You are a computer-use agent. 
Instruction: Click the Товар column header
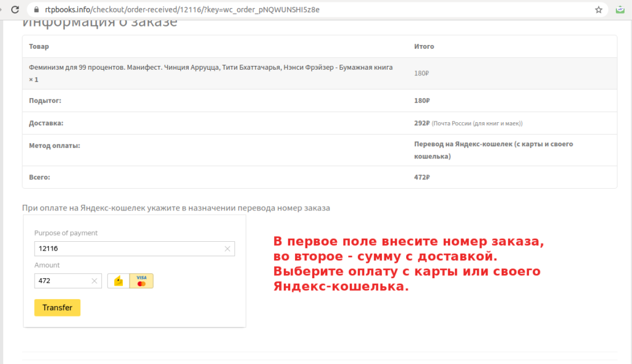(x=39, y=46)
